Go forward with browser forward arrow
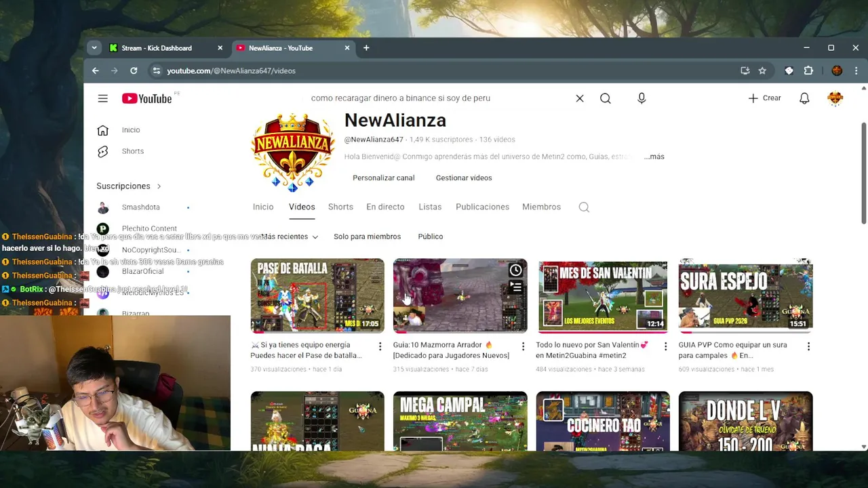Image resolution: width=868 pixels, height=488 pixels. (x=114, y=70)
